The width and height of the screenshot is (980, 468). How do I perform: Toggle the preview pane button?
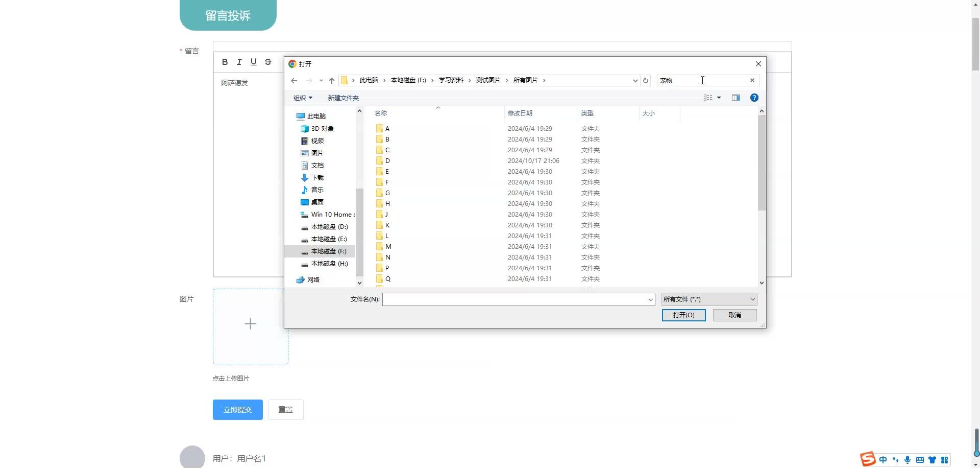click(x=736, y=98)
